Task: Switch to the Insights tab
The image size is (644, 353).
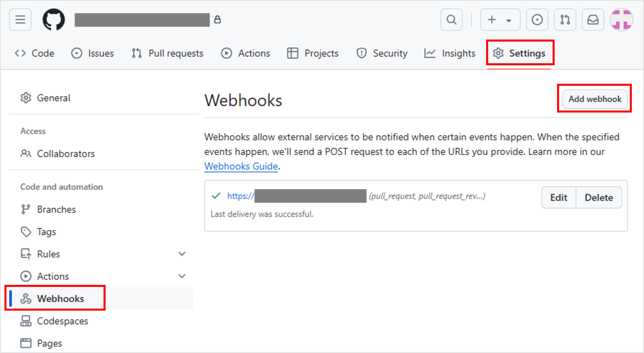Action: (450, 53)
